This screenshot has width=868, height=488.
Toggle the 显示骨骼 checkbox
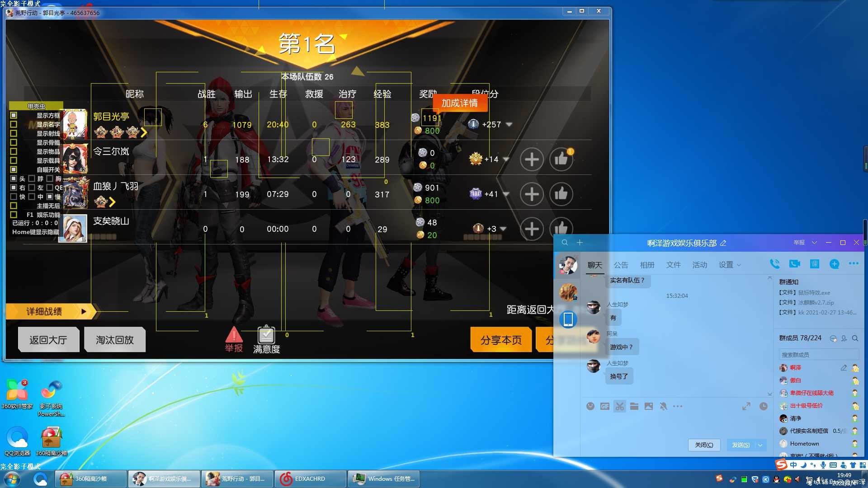point(14,142)
